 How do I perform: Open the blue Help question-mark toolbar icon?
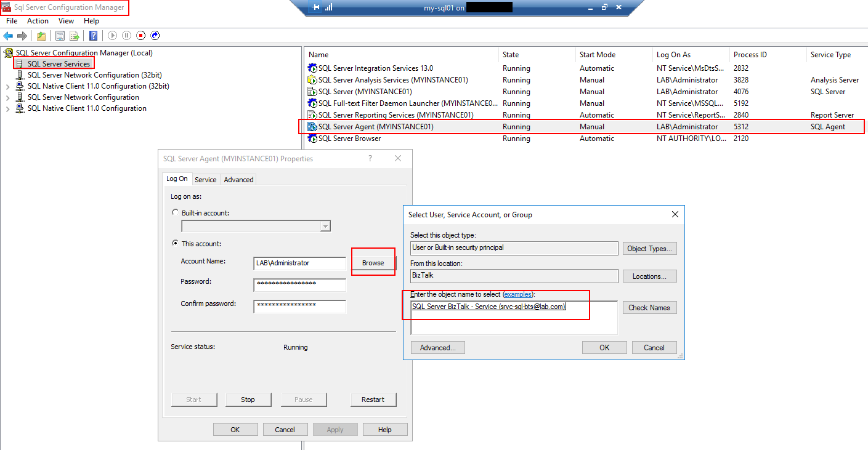click(94, 36)
